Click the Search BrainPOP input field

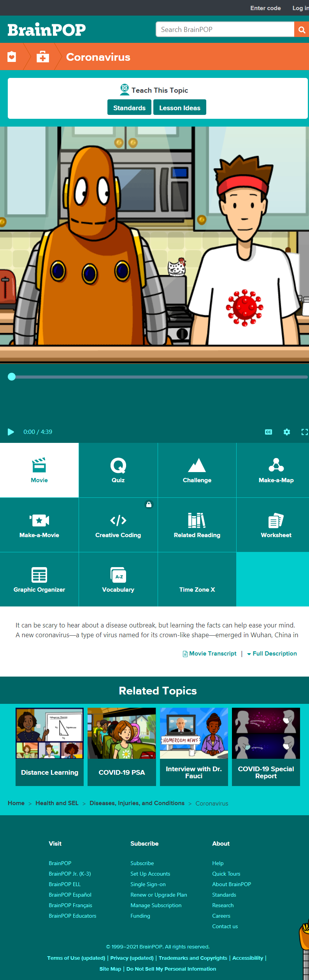pos(225,30)
